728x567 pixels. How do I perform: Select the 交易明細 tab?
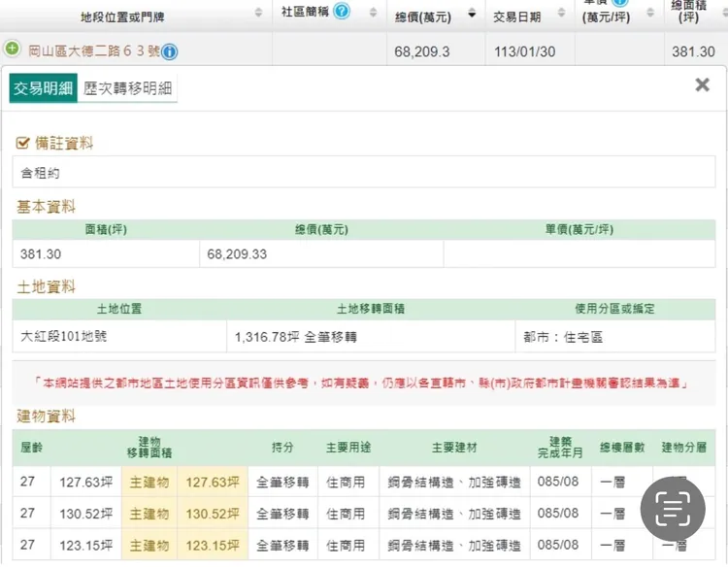pyautogui.click(x=43, y=88)
